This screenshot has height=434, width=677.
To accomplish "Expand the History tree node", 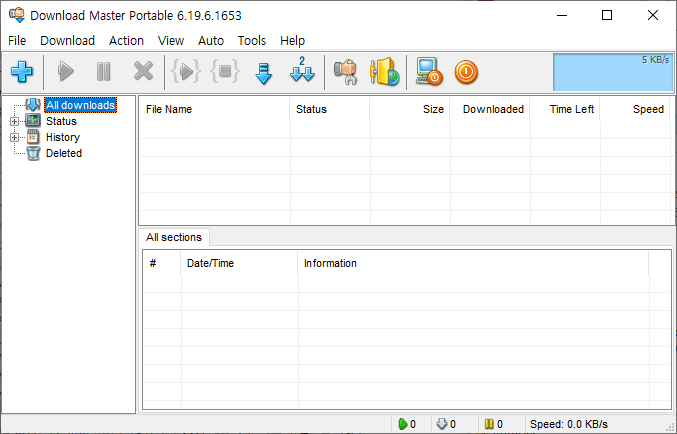I will [14, 137].
